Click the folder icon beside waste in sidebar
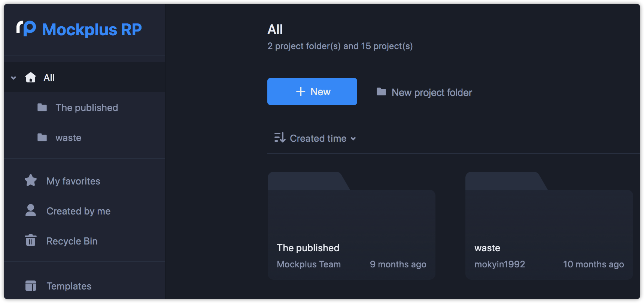The image size is (644, 303). [x=42, y=138]
